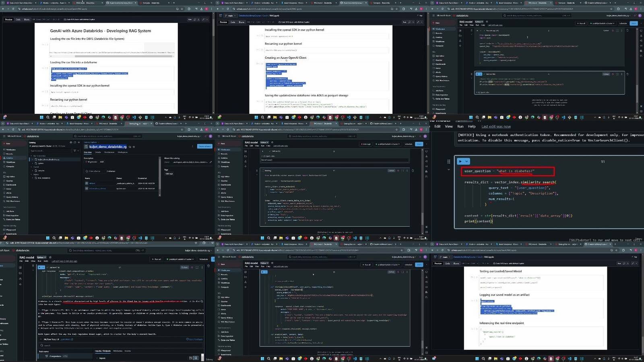644x362 pixels.
Task: Open Edit menu above the disable_notice message
Action: tap(438, 126)
